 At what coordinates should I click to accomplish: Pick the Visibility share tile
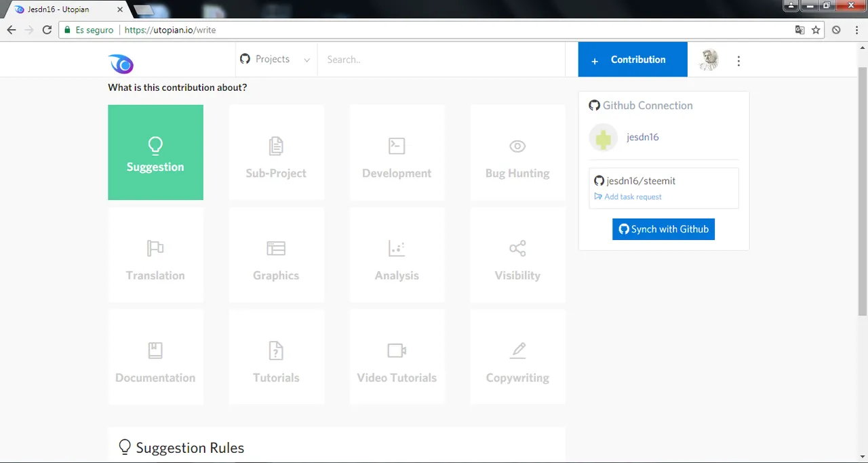click(x=517, y=255)
